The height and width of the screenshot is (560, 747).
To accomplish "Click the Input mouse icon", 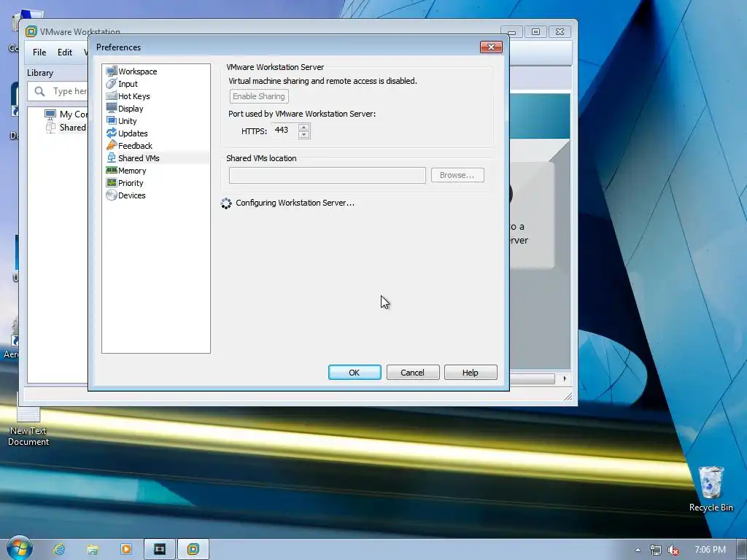I will [112, 83].
